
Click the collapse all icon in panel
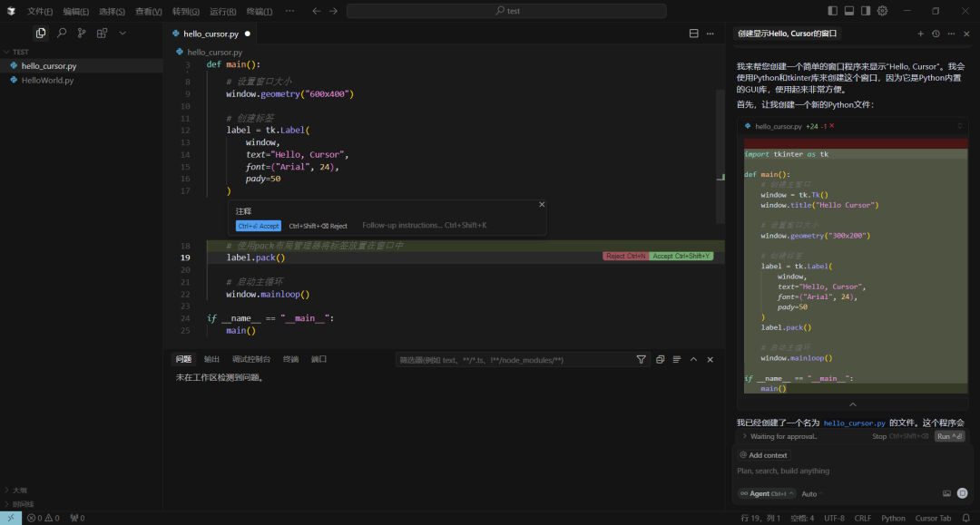pyautogui.click(x=660, y=360)
